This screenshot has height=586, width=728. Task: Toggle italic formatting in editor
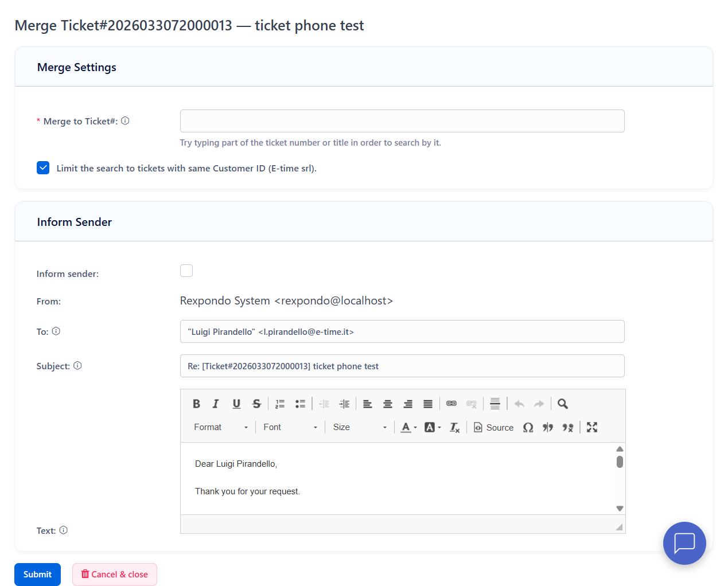(216, 404)
